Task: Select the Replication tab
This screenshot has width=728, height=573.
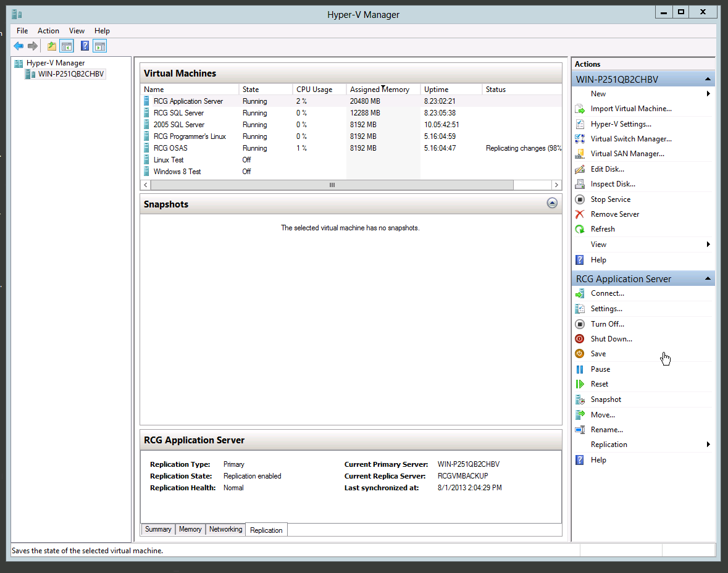Action: tap(266, 530)
